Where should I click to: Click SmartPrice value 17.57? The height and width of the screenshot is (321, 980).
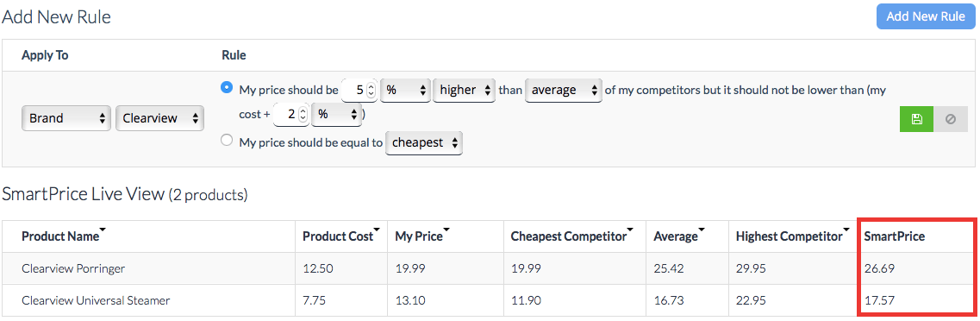tap(879, 300)
